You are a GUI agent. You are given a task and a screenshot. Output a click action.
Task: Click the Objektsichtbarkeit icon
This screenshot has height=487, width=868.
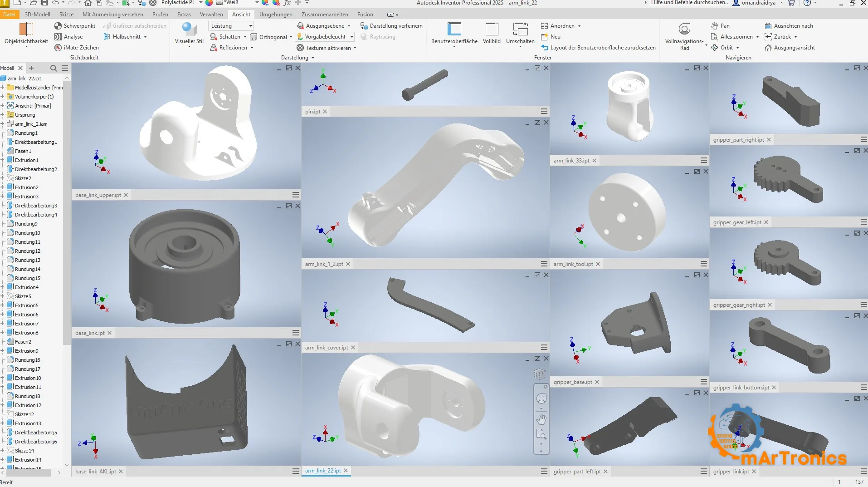(26, 30)
